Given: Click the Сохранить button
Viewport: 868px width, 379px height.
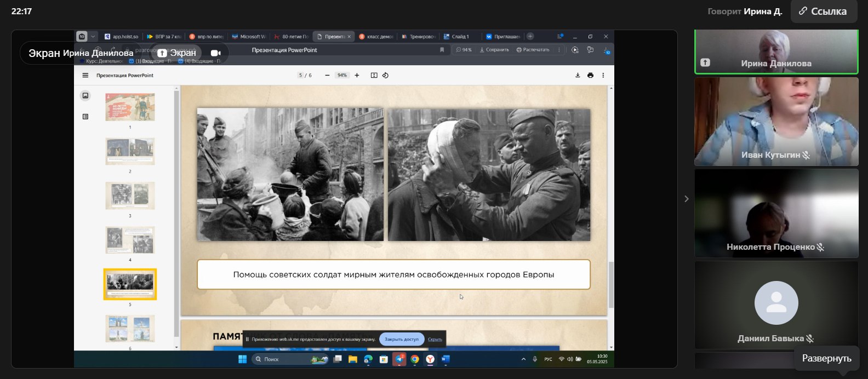Looking at the screenshot, I should tap(494, 50).
